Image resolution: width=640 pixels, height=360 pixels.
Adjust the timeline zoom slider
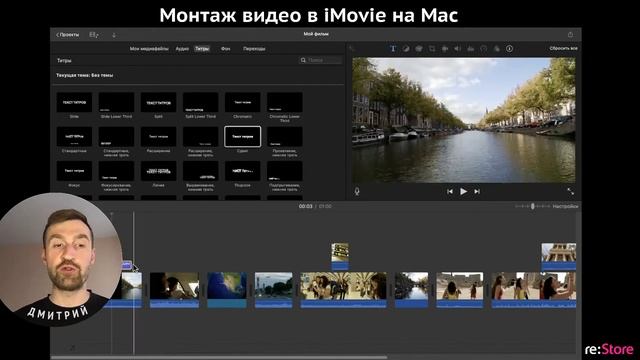pyautogui.click(x=532, y=206)
